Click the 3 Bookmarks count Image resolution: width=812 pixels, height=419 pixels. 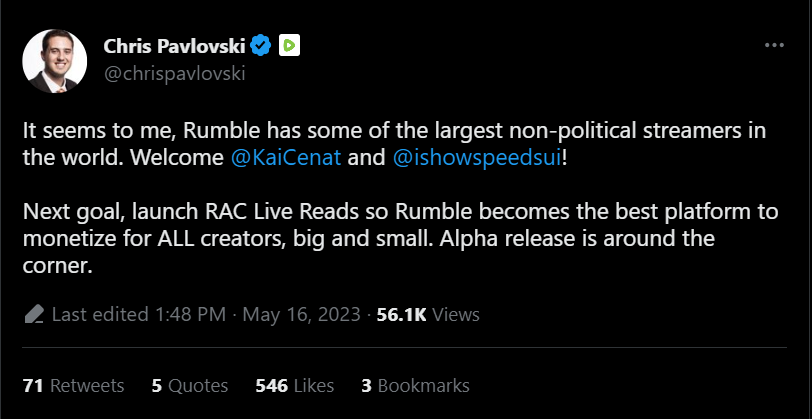[415, 385]
